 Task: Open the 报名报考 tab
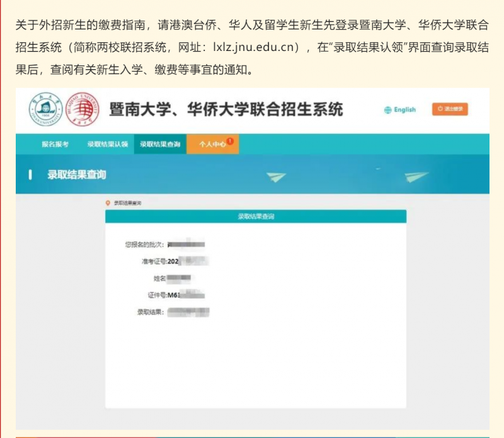(x=55, y=144)
